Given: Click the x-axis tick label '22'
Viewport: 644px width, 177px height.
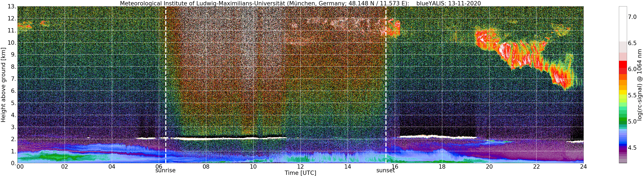Looking at the screenshot, I should (536, 167).
